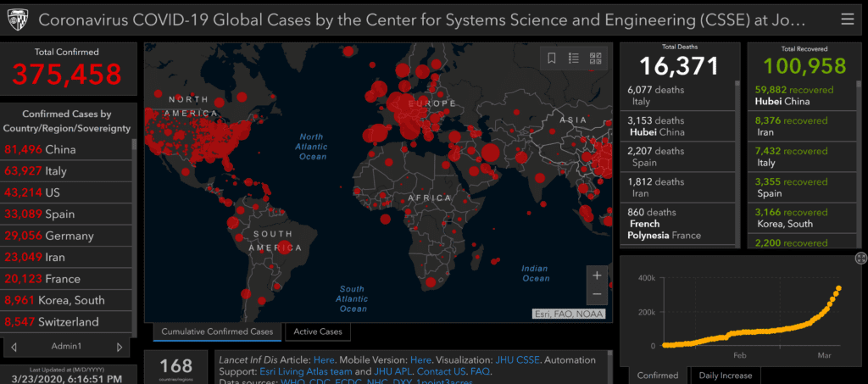Image resolution: width=868 pixels, height=384 pixels.
Task: Select the Confirmed chart tab
Action: pyautogui.click(x=658, y=376)
